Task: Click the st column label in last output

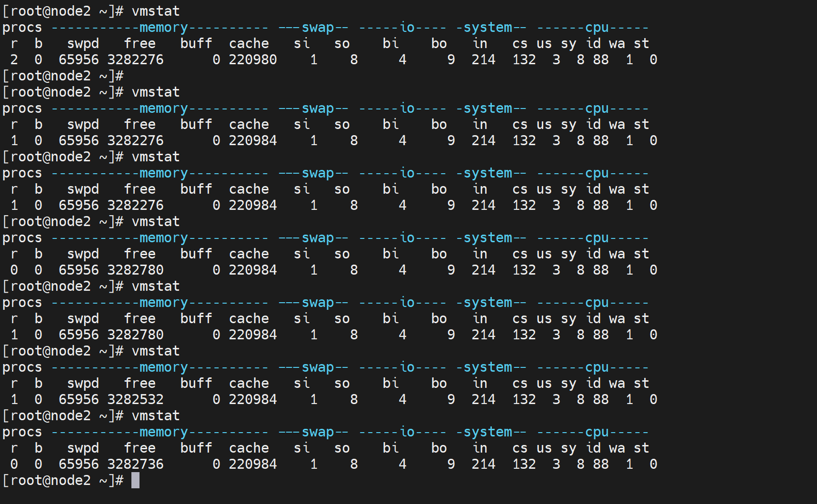Action: (641, 448)
